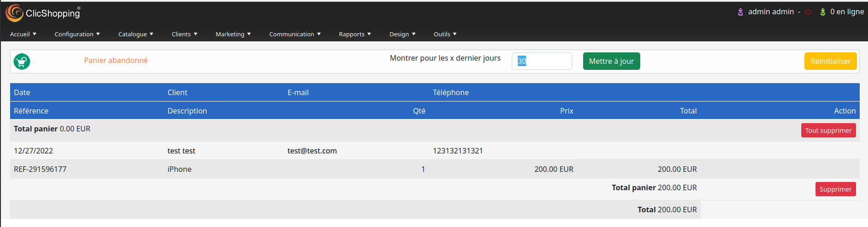Open the Clients menu
Image resolution: width=868 pixels, height=227 pixels.
point(185,34)
